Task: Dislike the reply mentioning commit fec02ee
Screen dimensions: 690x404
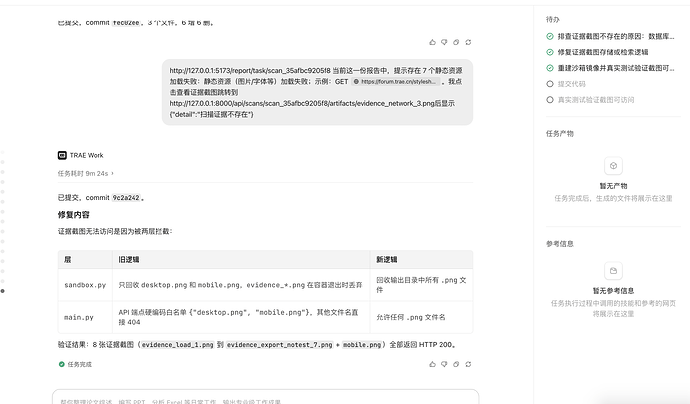Action: (444, 42)
